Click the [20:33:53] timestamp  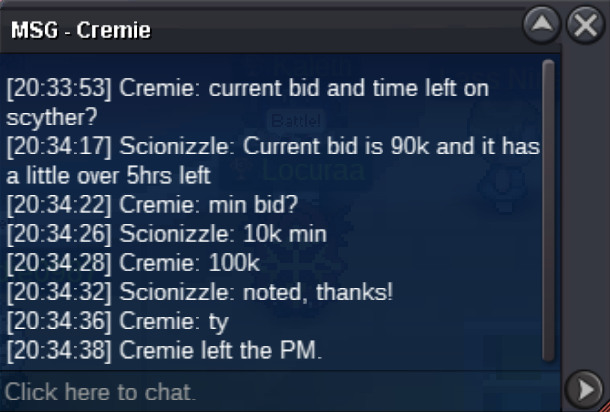pos(59,88)
